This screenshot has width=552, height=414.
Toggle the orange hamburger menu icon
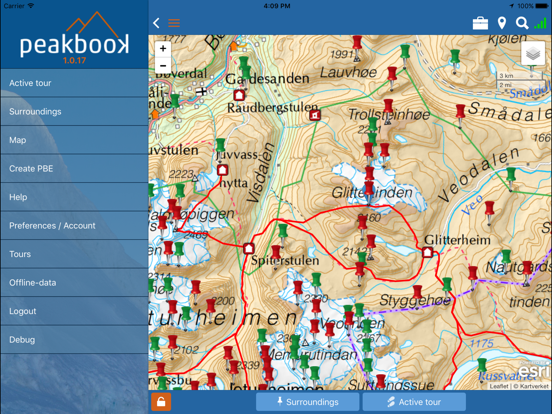point(174,23)
